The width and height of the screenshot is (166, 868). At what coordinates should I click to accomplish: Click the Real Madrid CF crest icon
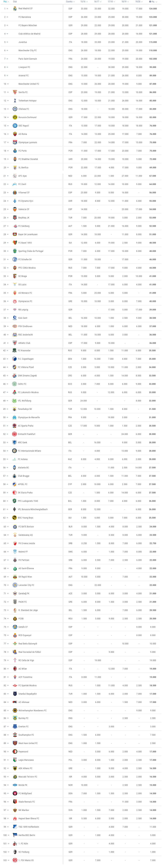click(15, 9)
